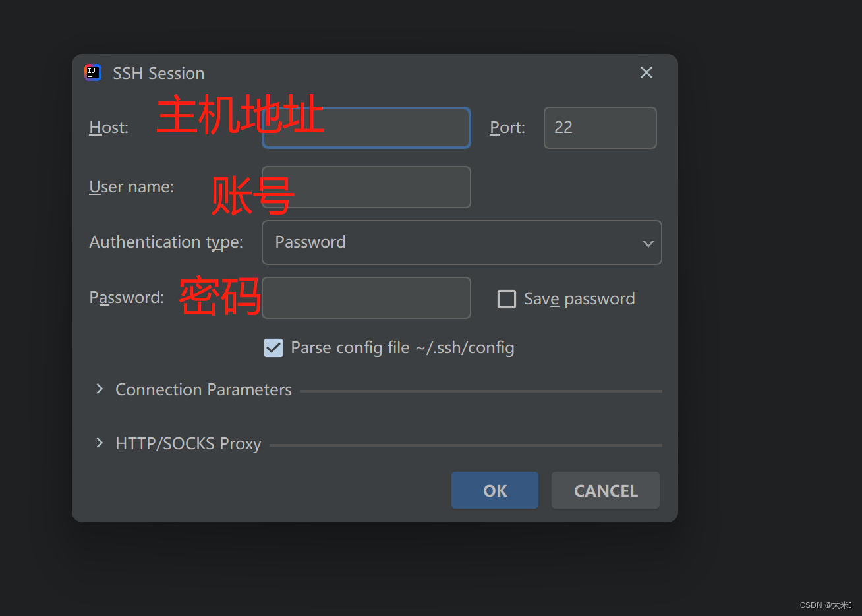Open the Authentication type dropdown showing Password

[x=461, y=242]
